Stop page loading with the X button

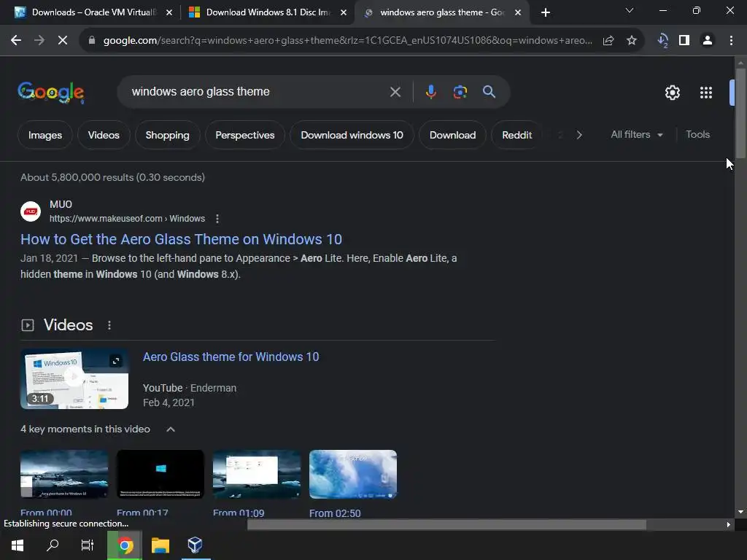coord(63,41)
